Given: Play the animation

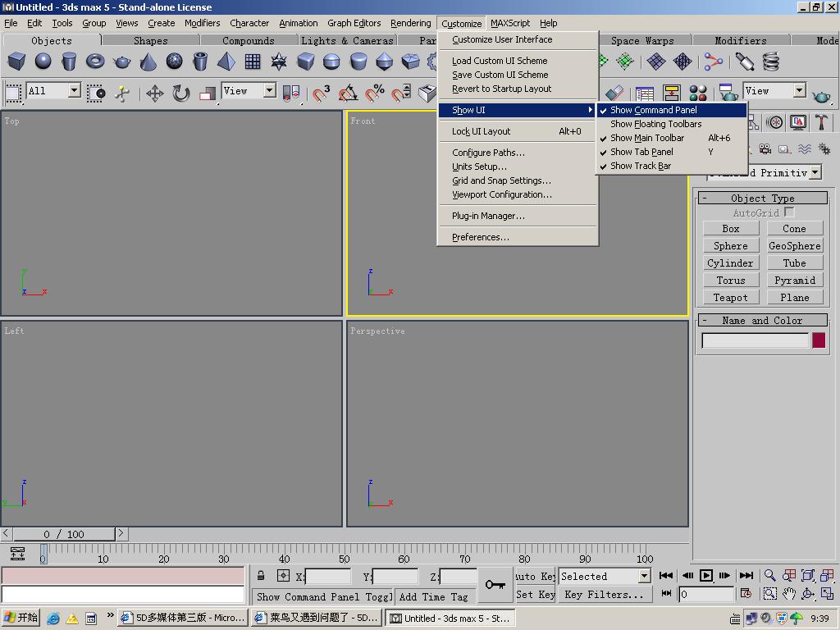Looking at the screenshot, I should click(x=706, y=575).
